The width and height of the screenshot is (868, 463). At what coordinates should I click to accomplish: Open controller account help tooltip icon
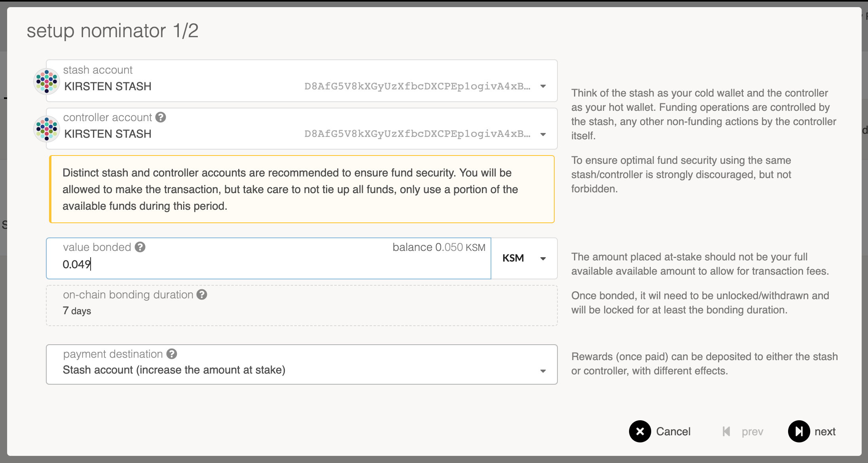point(161,117)
